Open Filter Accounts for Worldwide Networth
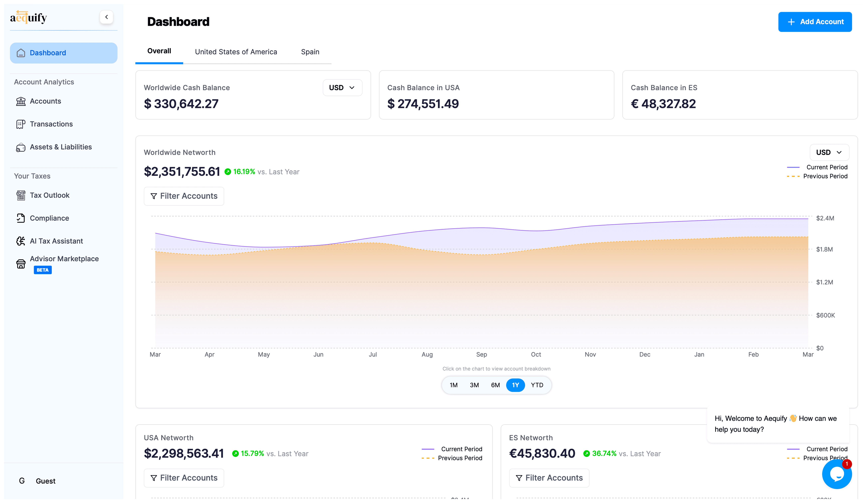Viewport: 868px width, 503px height. 184,196
